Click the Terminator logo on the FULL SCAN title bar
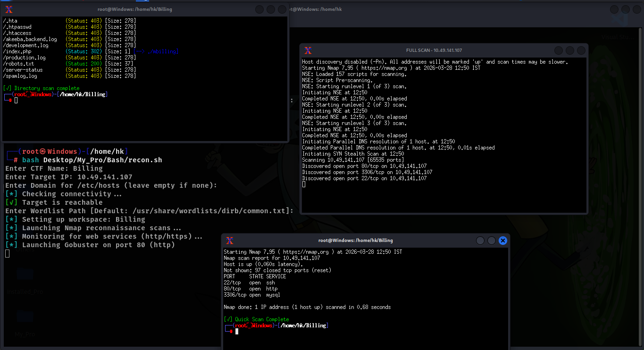 click(x=308, y=50)
